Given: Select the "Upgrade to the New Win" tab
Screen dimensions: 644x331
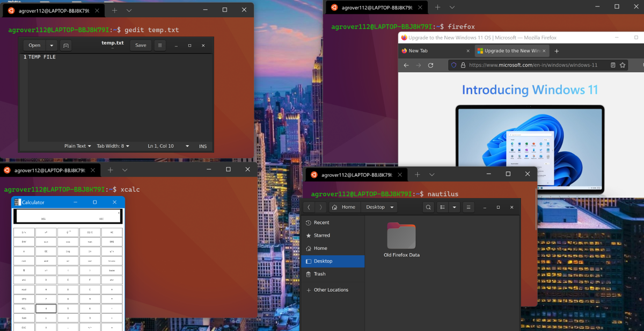Looking at the screenshot, I should click(512, 51).
